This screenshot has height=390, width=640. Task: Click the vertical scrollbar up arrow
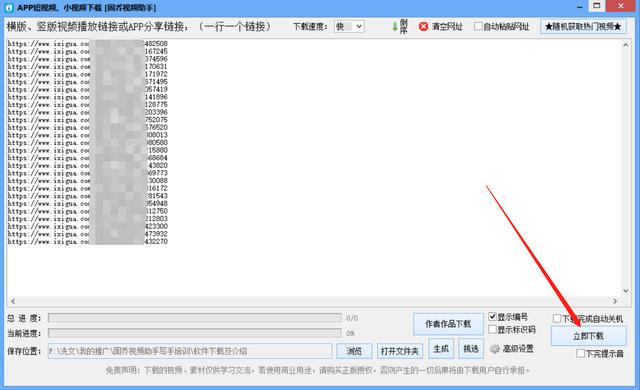click(625, 45)
